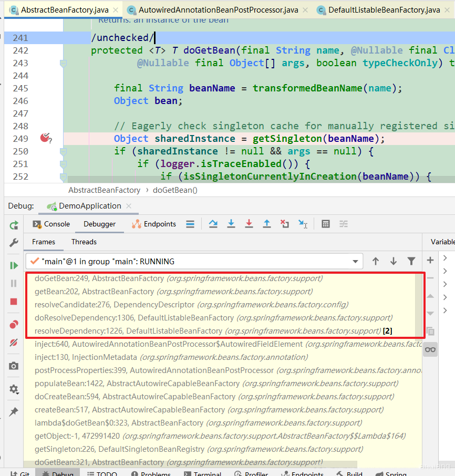Collapse the code fold marker at line 250
Image resolution: width=455 pixels, height=476 pixels.
(63, 151)
